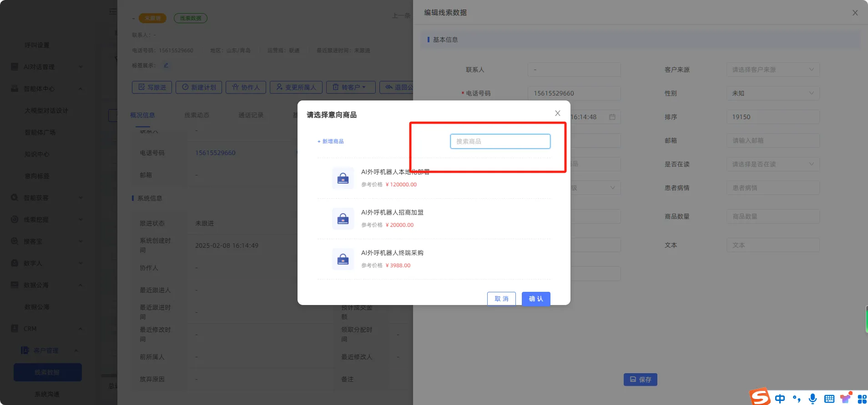868x405 pixels.
Task: Click the calendar icon in datetime field
Action: coord(612,117)
